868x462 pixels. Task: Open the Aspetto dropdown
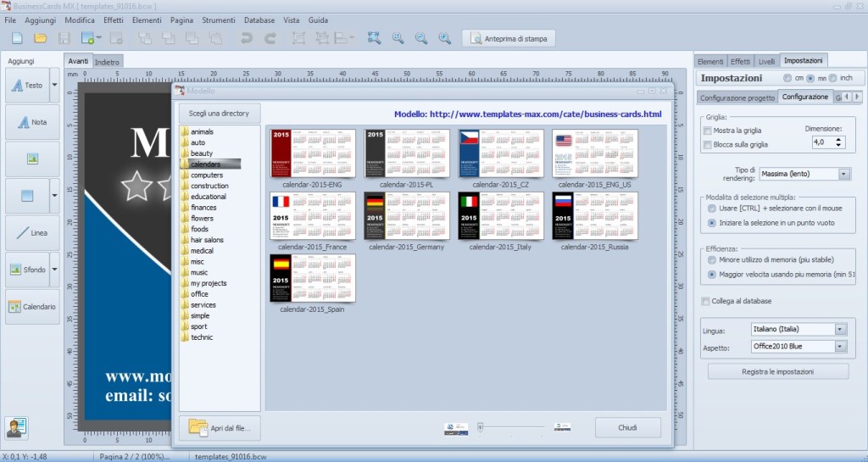pyautogui.click(x=798, y=347)
